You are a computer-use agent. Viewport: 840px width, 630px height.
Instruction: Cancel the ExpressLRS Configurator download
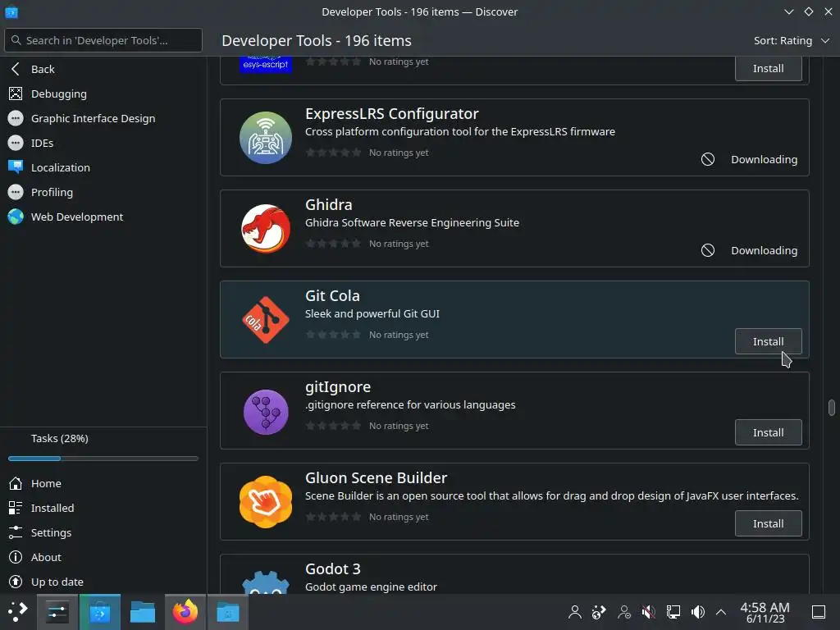(x=708, y=159)
